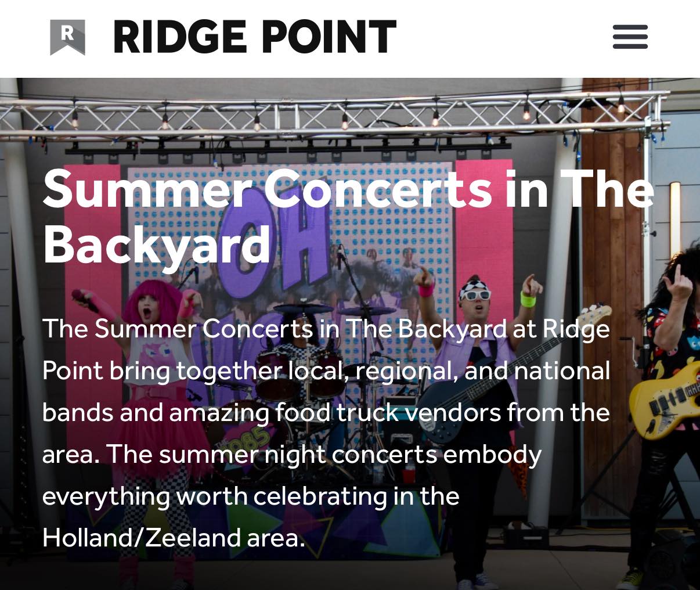Click the 'R' letter inside the logo badge
The width and height of the screenshot is (700, 590).
point(67,34)
